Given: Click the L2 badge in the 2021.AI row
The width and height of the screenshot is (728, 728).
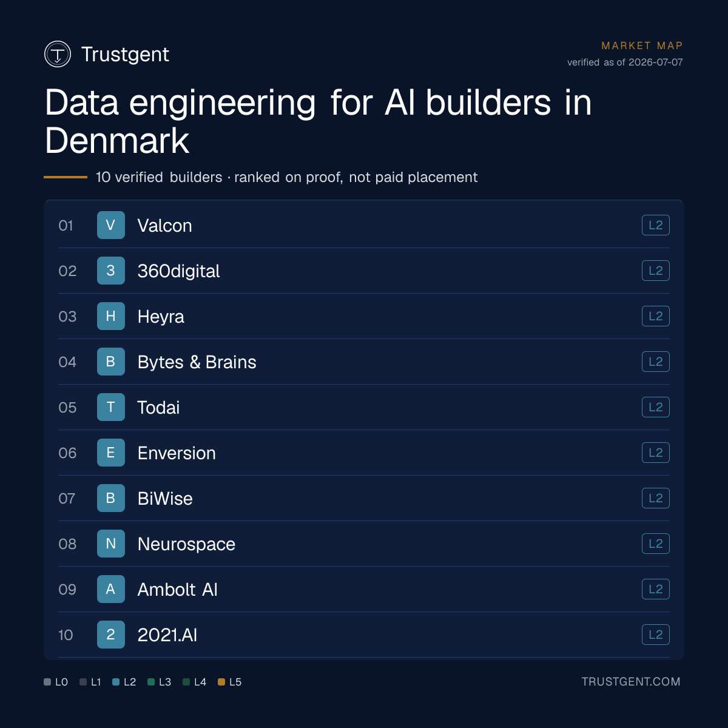Looking at the screenshot, I should point(656,635).
